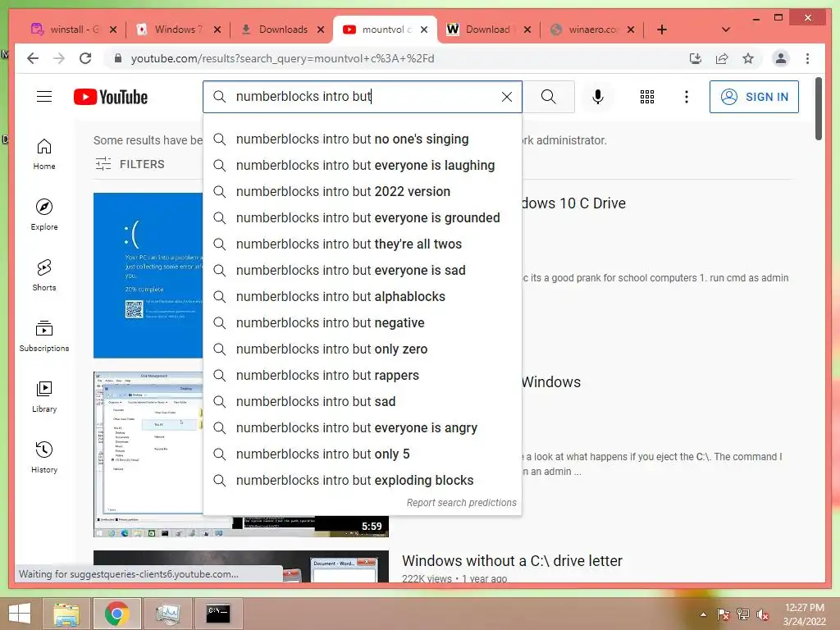Open the Chrome profile avatar
Image resolution: width=840 pixels, height=630 pixels.
[781, 58]
